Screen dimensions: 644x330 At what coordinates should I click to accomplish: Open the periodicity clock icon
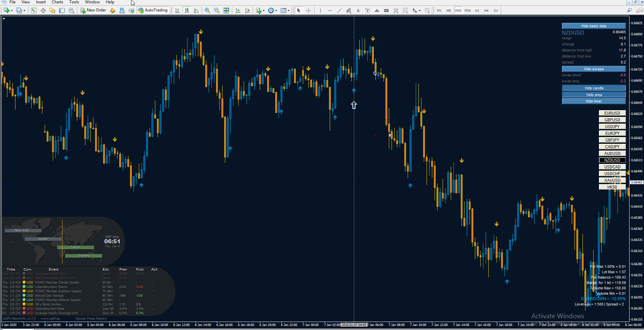point(271,10)
